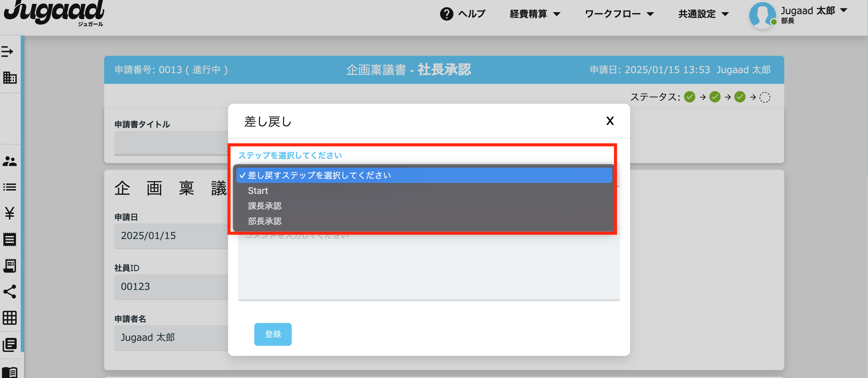
Task: Click the 申請日 field 2025/01/15
Action: point(171,236)
